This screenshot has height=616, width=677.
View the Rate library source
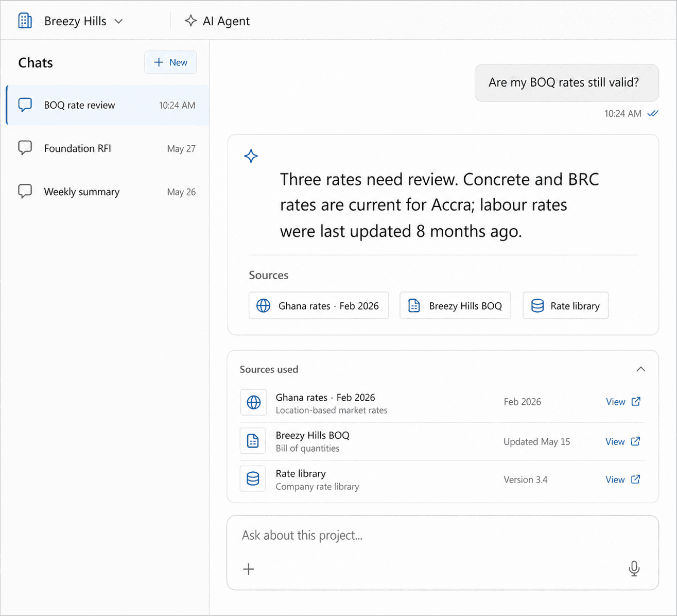coord(615,480)
